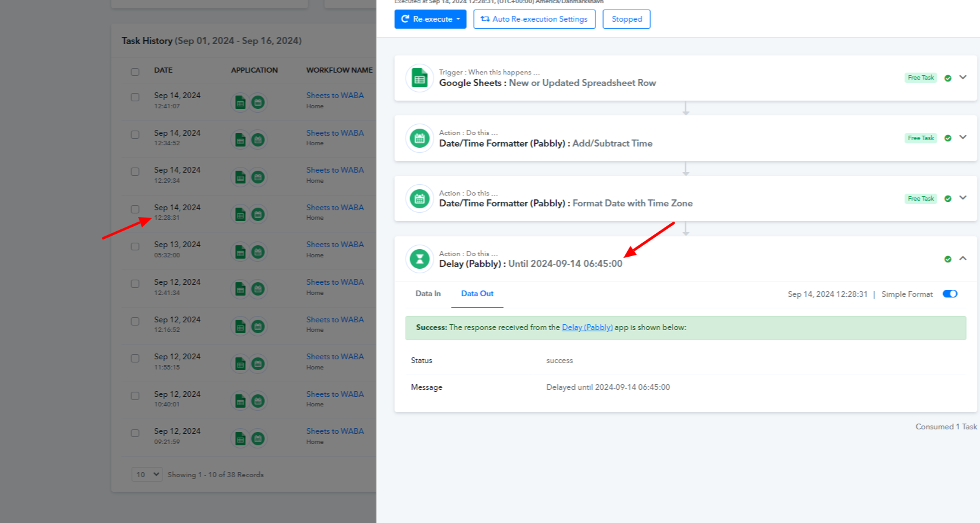
Task: Open the Re-execute dropdown
Action: [x=430, y=19]
